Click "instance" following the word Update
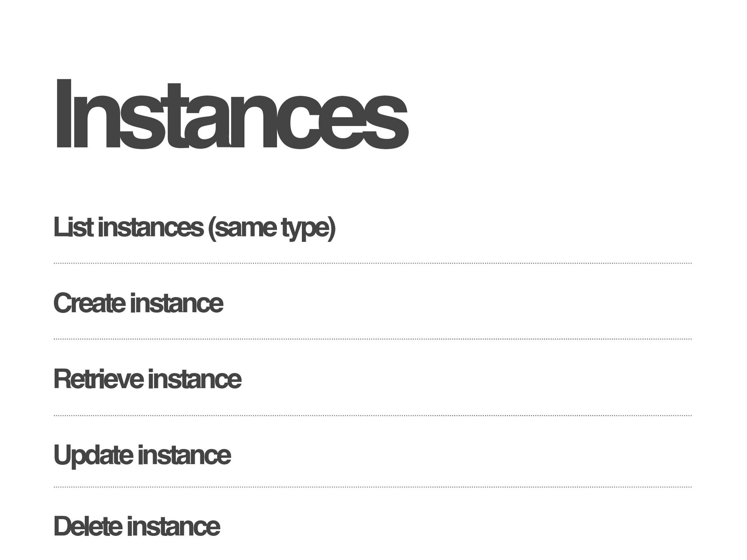The height and width of the screenshot is (560, 747). 184,455
